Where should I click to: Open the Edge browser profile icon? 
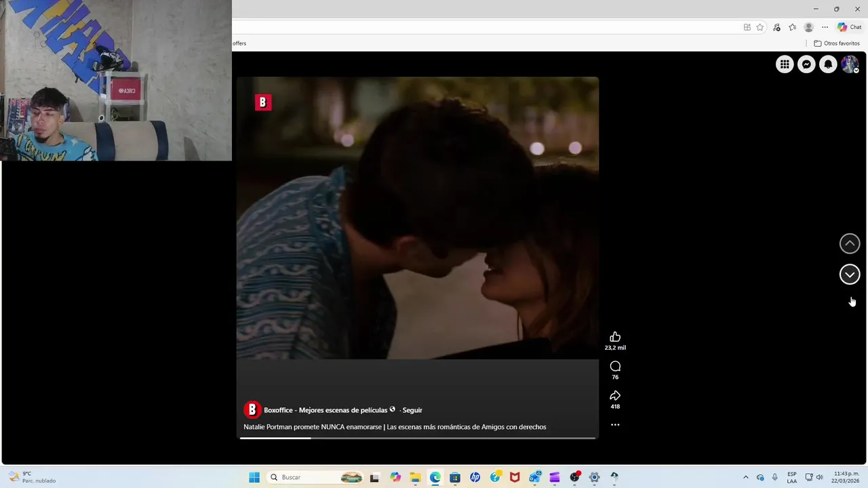coord(808,27)
